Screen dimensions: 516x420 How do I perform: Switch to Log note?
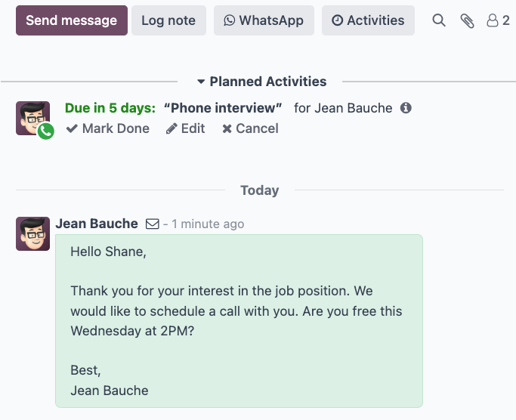tap(168, 20)
